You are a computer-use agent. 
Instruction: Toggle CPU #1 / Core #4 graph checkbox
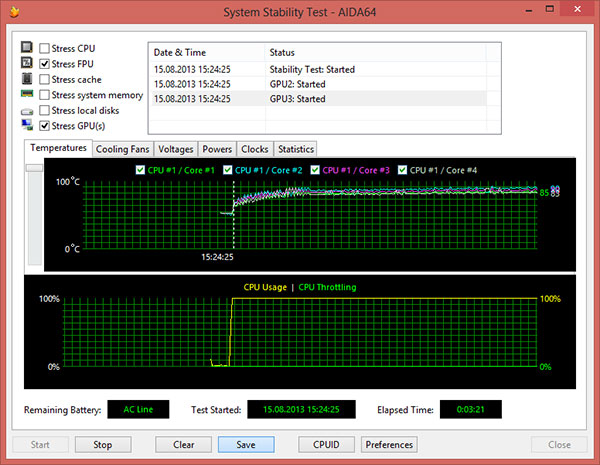pos(402,170)
